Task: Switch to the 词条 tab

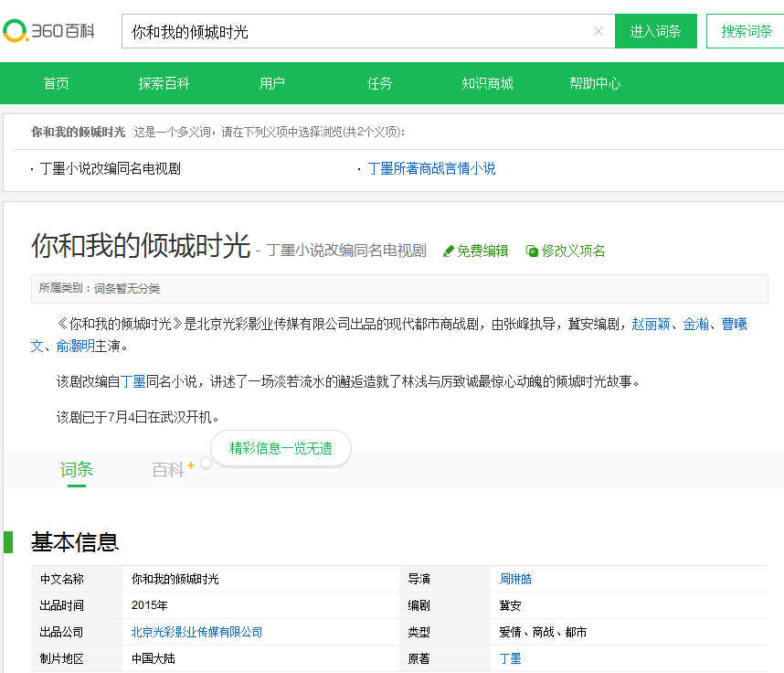Action: tap(77, 468)
